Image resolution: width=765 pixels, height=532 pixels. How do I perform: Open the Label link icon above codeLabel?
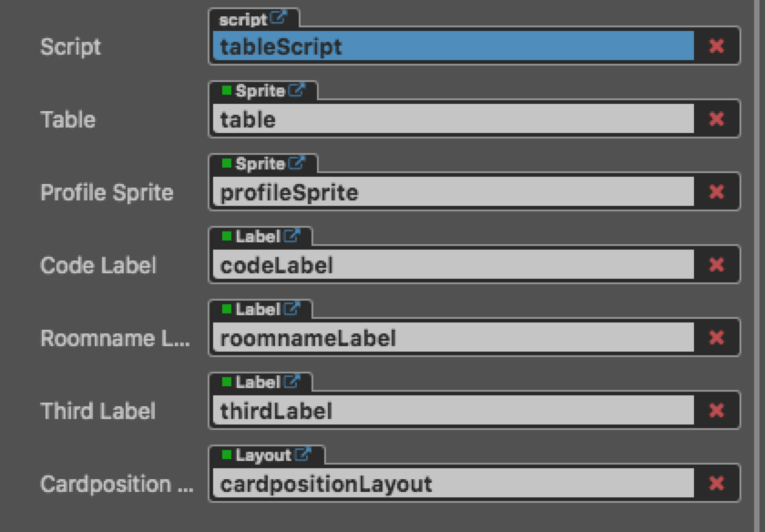[291, 237]
